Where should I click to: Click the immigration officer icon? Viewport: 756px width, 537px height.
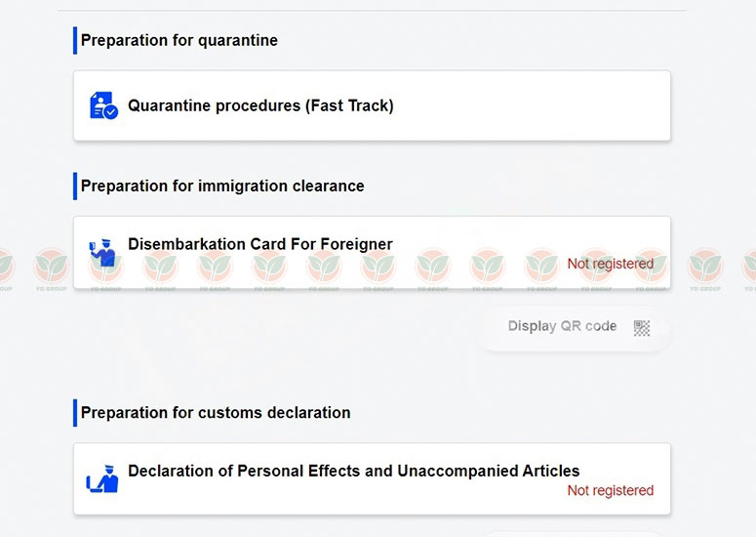point(102,252)
